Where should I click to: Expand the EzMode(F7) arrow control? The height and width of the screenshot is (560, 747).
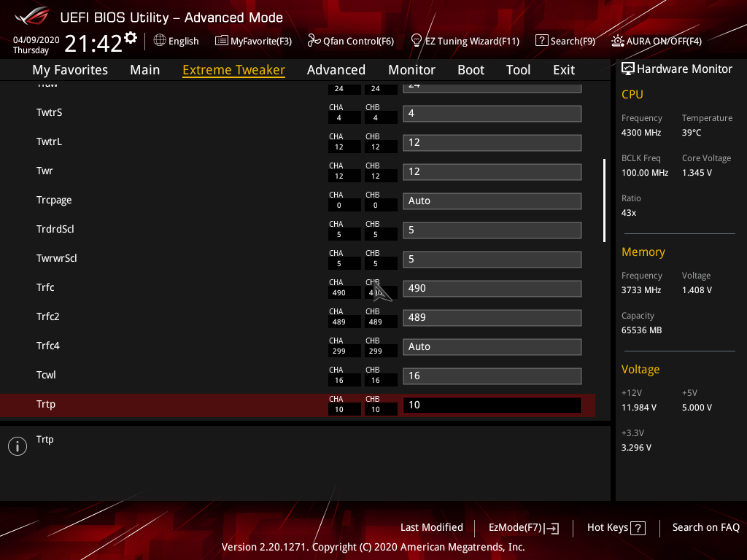point(551,527)
